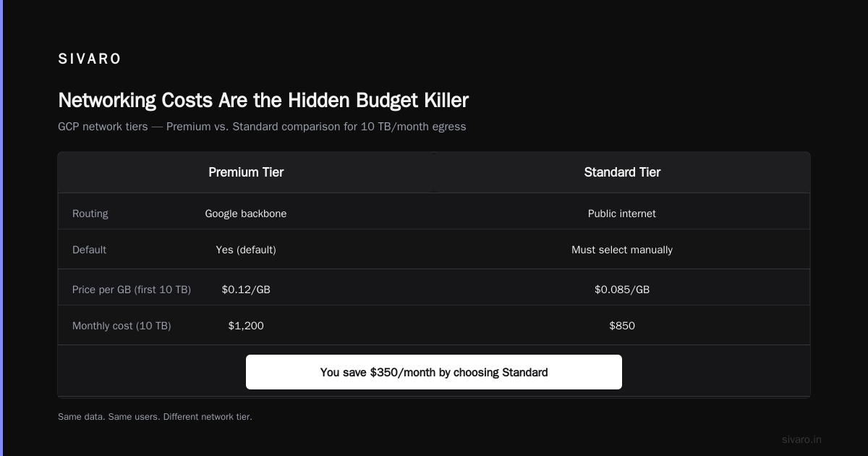The image size is (868, 456).
Task: Click the Networking Costs headline
Action: point(263,100)
